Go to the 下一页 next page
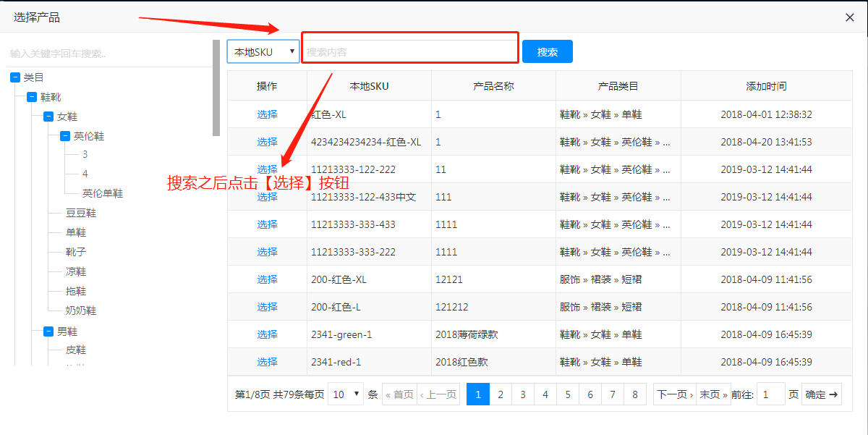 click(x=674, y=394)
